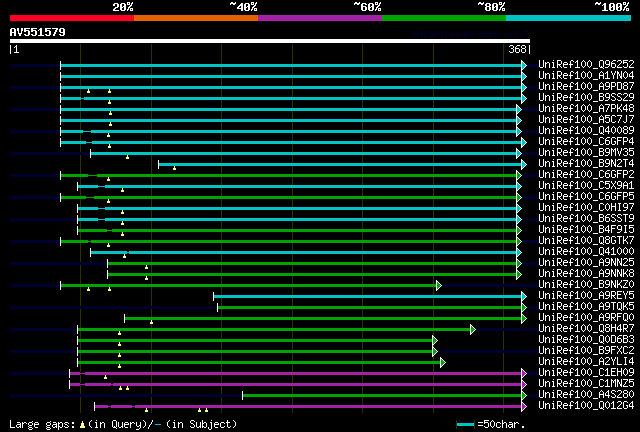Click the arrowhead ending the UniRef100_B9NKZ0 alignment
The image size is (640, 432).
pos(439,285)
